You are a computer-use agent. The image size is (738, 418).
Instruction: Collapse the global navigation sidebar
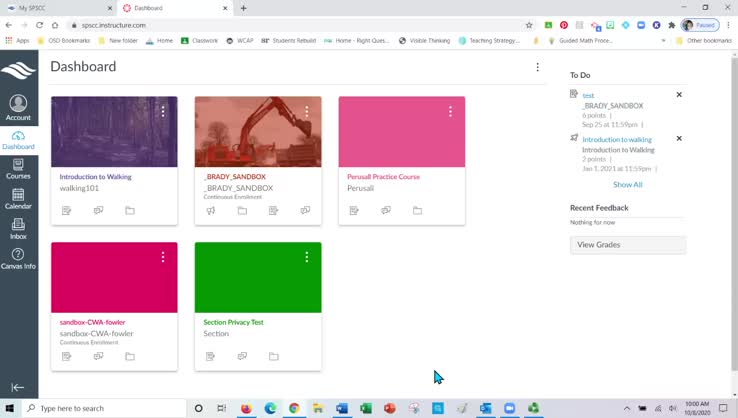point(17,387)
